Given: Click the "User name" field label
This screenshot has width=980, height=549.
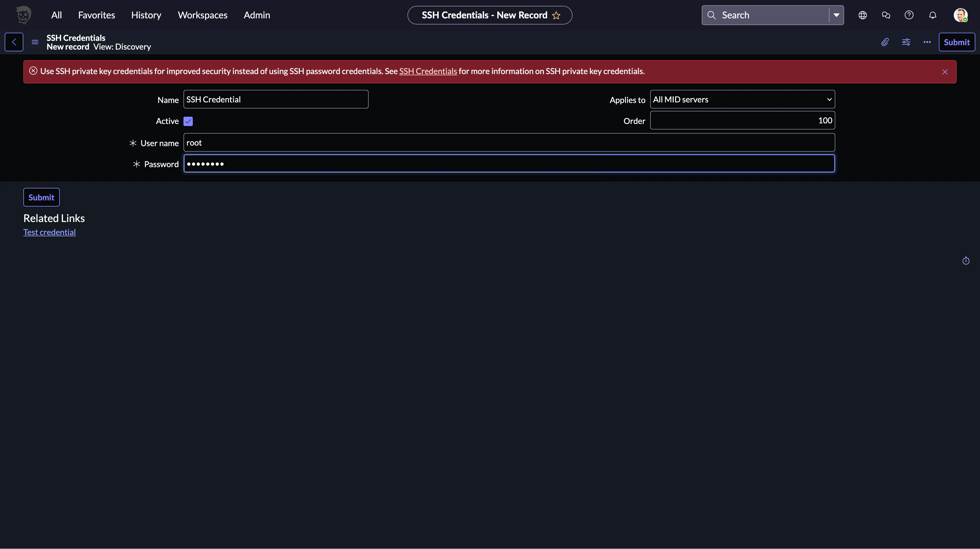Looking at the screenshot, I should pos(160,143).
